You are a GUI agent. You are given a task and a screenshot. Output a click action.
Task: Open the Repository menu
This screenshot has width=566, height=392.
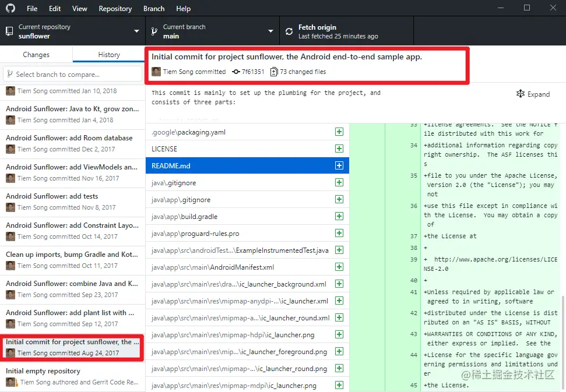[115, 9]
